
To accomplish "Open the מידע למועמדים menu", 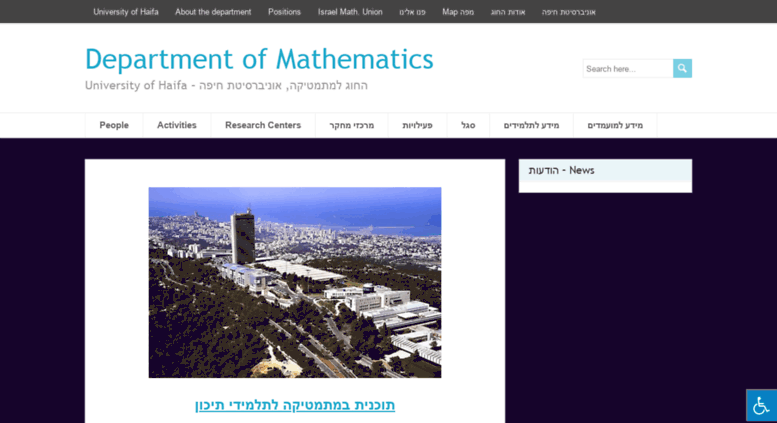I will [x=615, y=125].
